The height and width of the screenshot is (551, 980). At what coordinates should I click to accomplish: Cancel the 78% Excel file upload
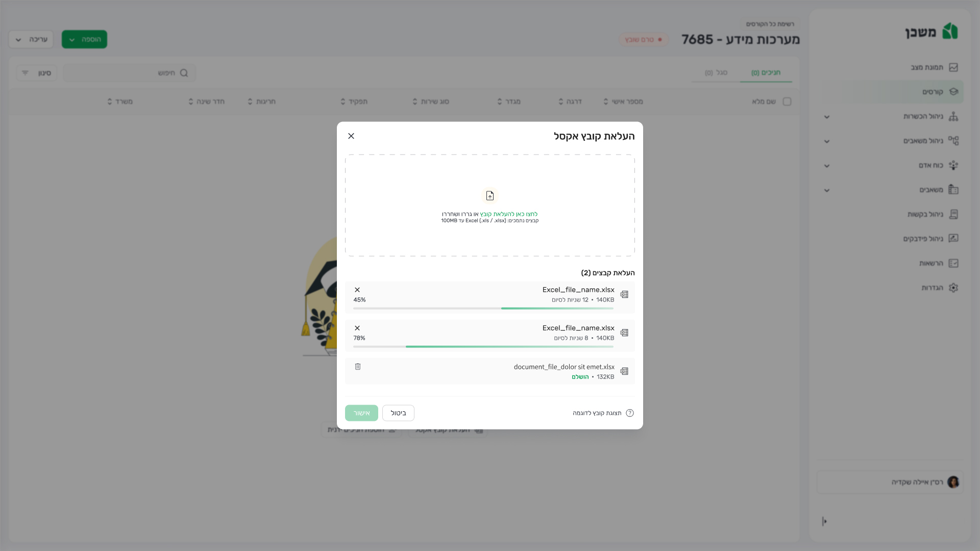[x=357, y=328]
